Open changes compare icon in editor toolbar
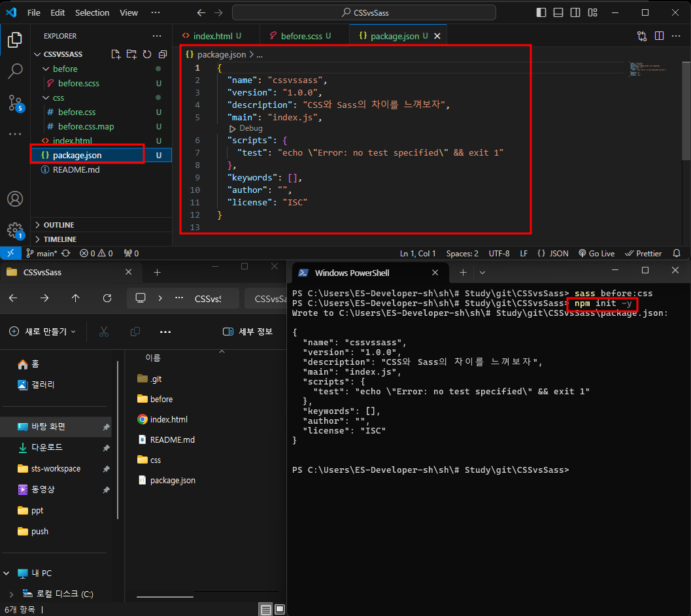Viewport: 691px width, 616px height. point(642,36)
